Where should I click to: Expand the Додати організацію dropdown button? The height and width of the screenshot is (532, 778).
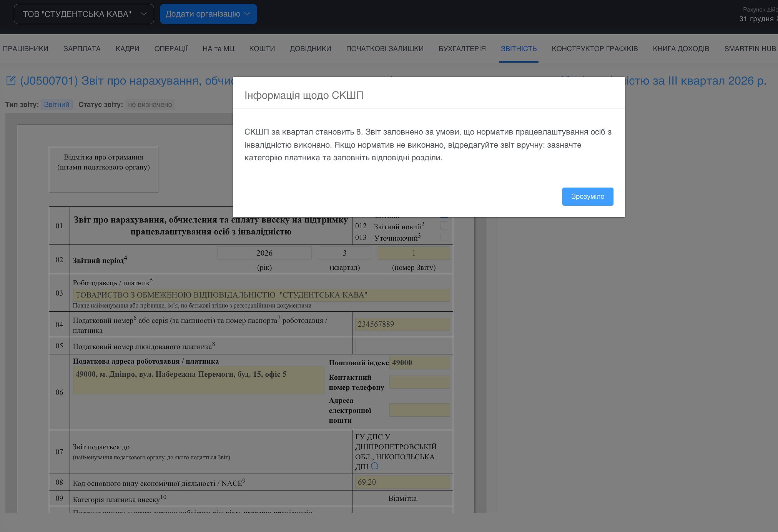[208, 14]
